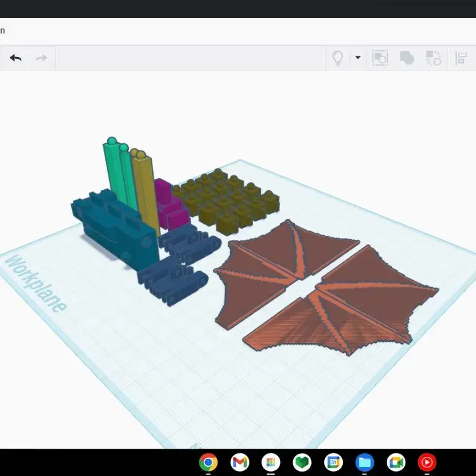Select the olive cube blocks group
This screenshot has width=476, height=476.
click(x=226, y=202)
